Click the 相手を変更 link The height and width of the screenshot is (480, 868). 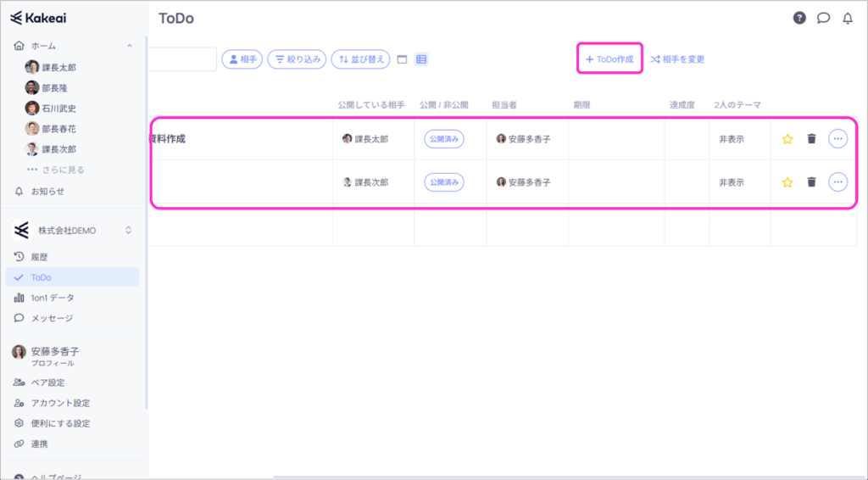coord(677,59)
